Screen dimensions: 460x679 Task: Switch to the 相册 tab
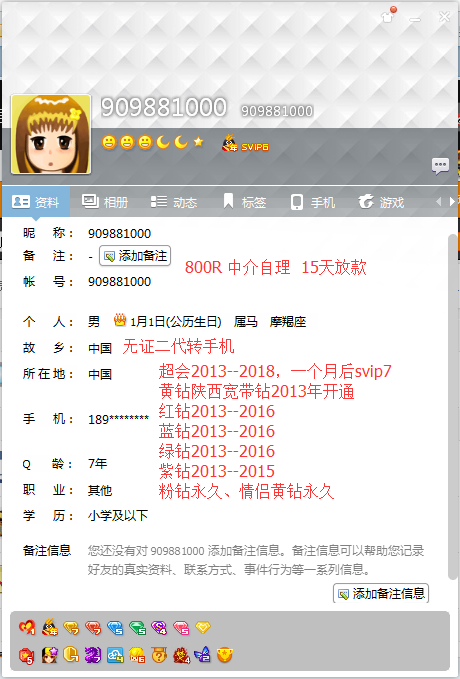click(x=105, y=202)
